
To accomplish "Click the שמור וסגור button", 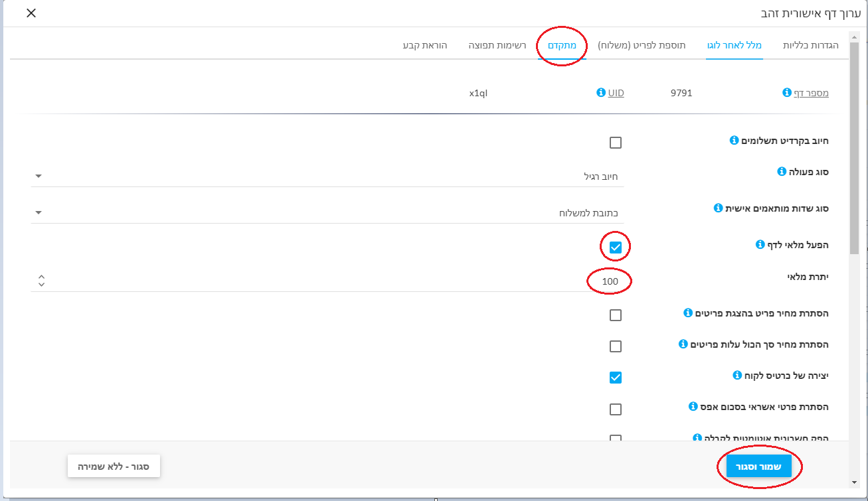I will 758,466.
